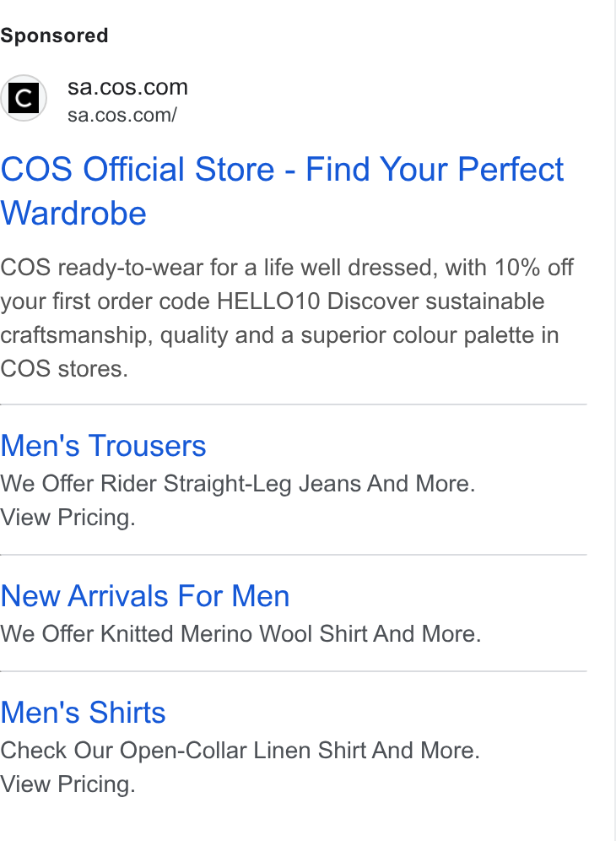Click the word Wardrobe in the headline
This screenshot has height=841, width=616.
click(x=73, y=214)
